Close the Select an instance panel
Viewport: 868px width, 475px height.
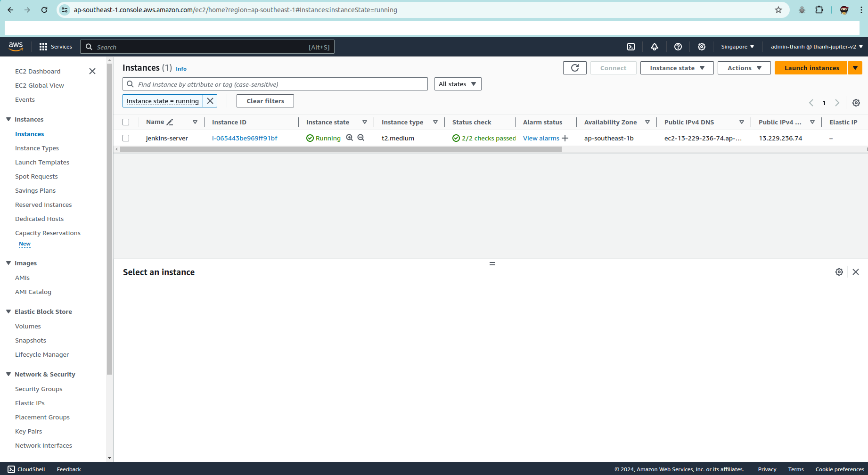tap(856, 272)
